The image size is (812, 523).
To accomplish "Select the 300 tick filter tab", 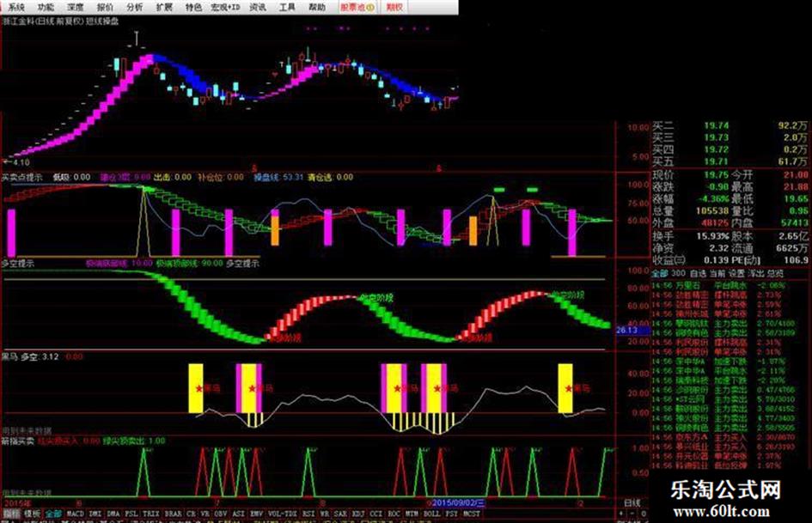I will point(679,273).
